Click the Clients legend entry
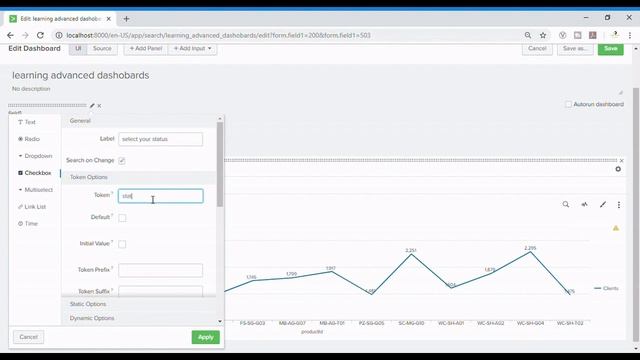The image size is (640, 360). pyautogui.click(x=607, y=288)
